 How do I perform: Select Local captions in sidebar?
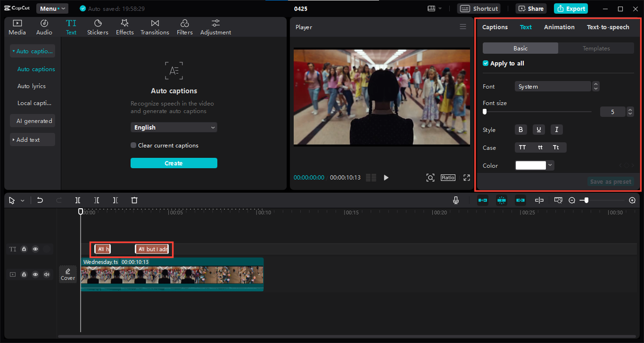[35, 103]
